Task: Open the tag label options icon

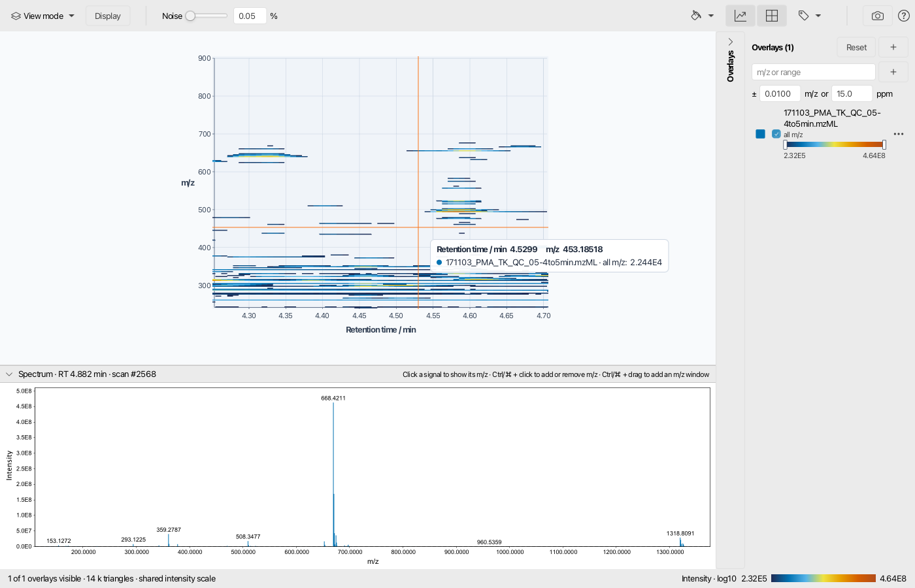Action: pyautogui.click(x=809, y=16)
